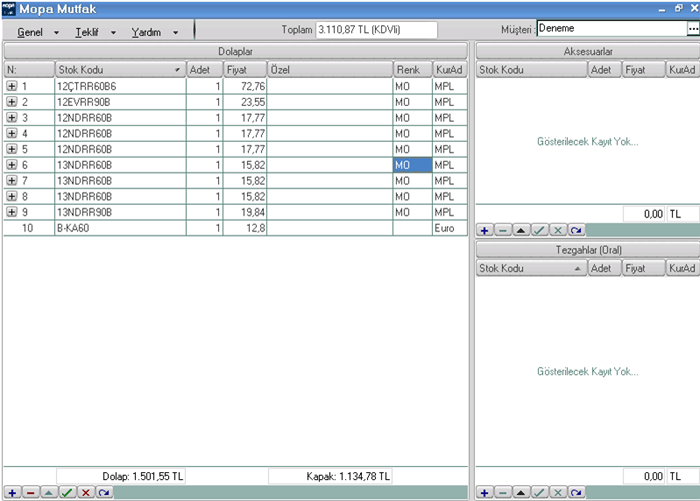The height and width of the screenshot is (501, 700).
Task: Restore the Mopa Mutfak window
Action: point(679,8)
